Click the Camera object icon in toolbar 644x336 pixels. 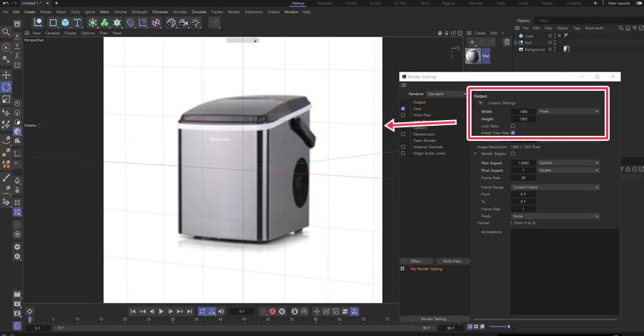(x=183, y=23)
